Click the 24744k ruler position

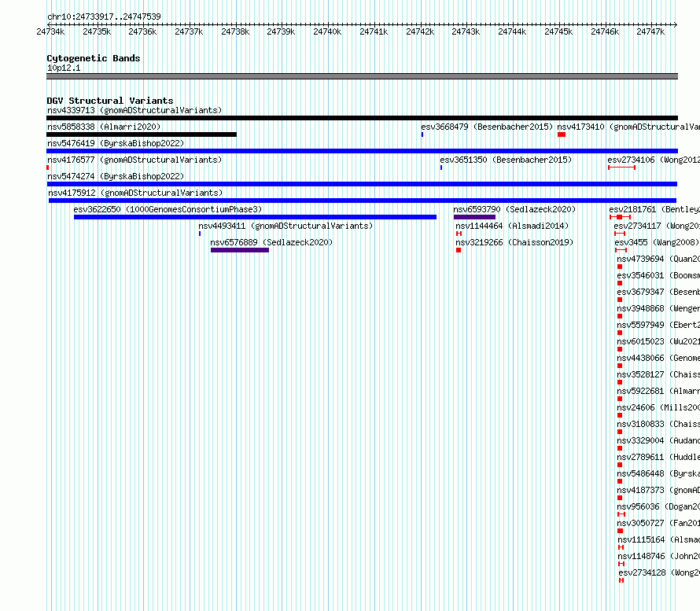click(x=512, y=31)
